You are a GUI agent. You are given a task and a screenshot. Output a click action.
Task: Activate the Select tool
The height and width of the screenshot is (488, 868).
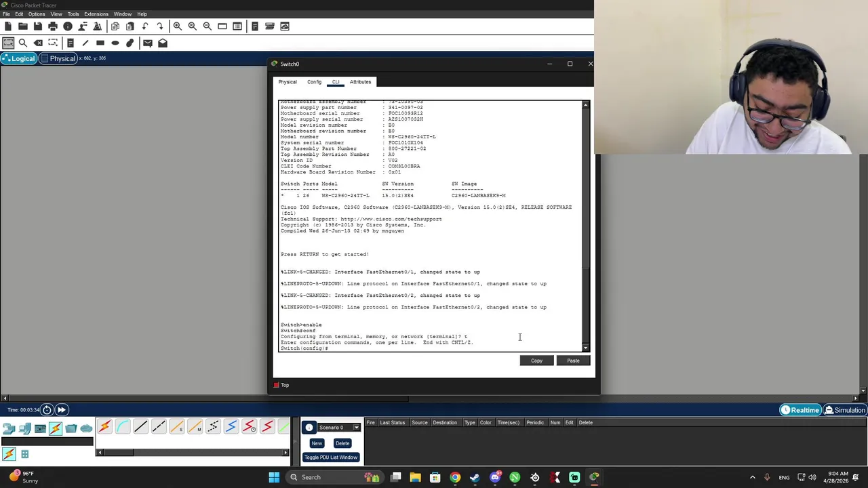(7, 43)
